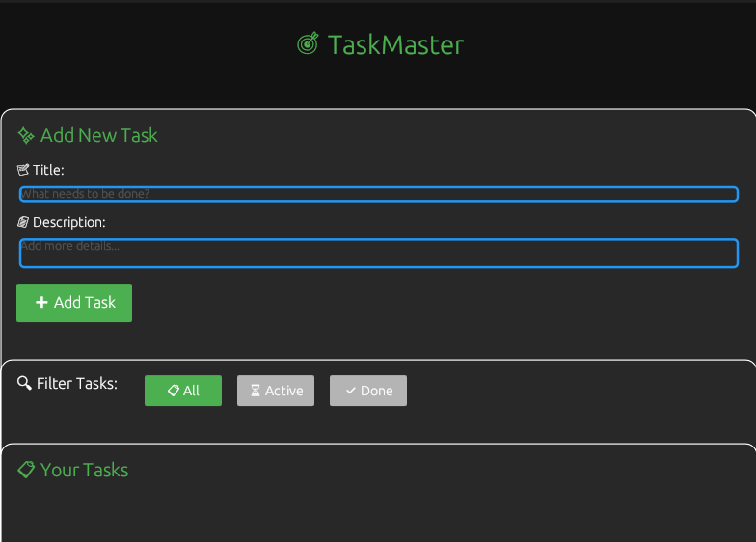Show all tasks with the All filter
756x542 pixels.
[x=183, y=391]
